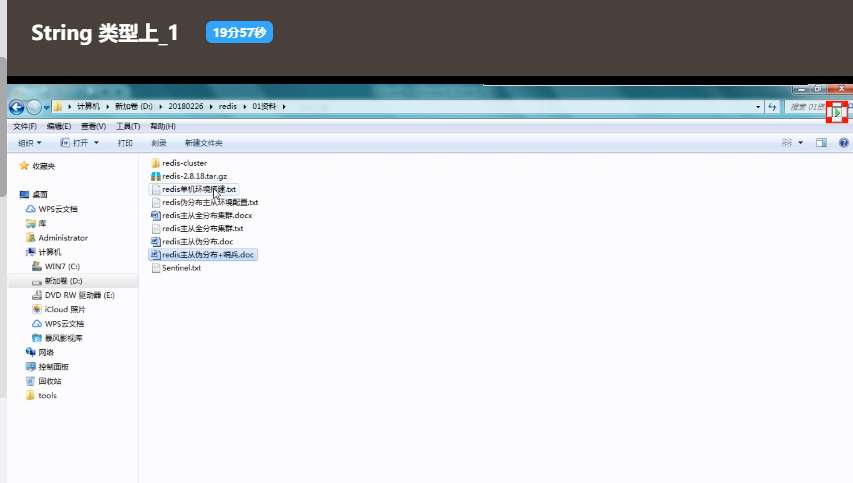Select iCloud 照片 in navigation tree

tap(65, 309)
